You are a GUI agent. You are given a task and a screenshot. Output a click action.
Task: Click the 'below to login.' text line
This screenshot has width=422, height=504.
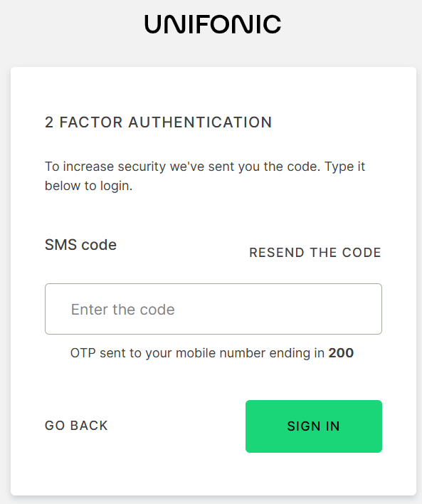(89, 186)
